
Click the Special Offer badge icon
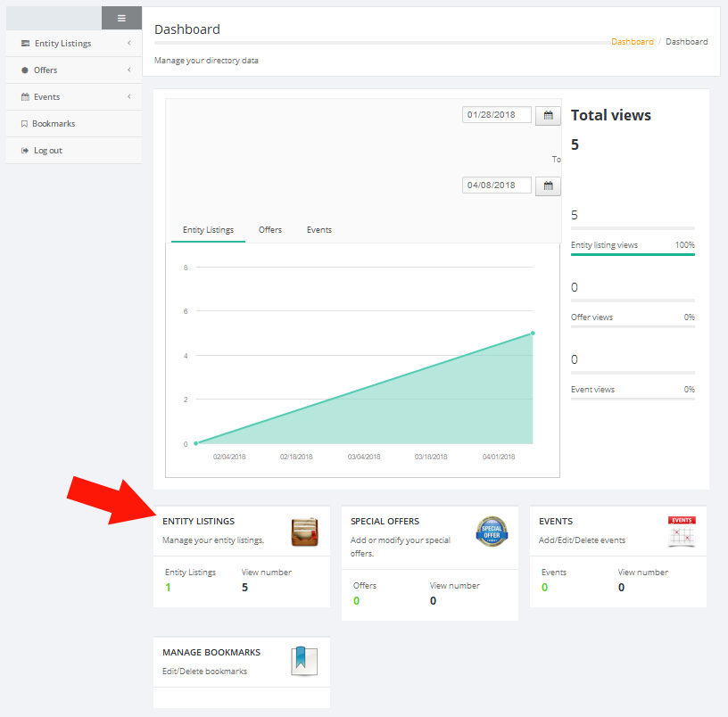(492, 532)
